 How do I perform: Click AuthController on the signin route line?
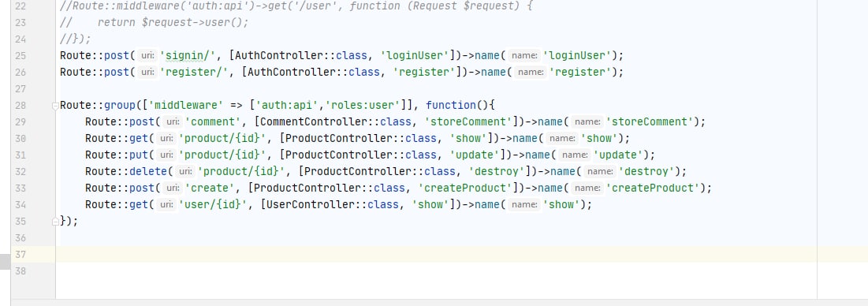click(x=279, y=55)
